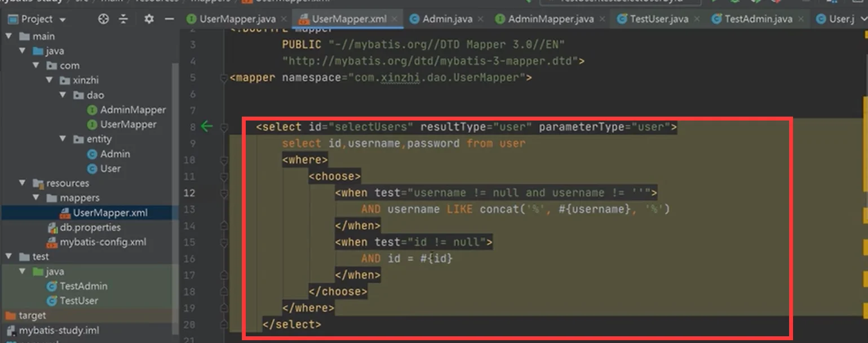Open the Admin.java tab

pyautogui.click(x=447, y=19)
